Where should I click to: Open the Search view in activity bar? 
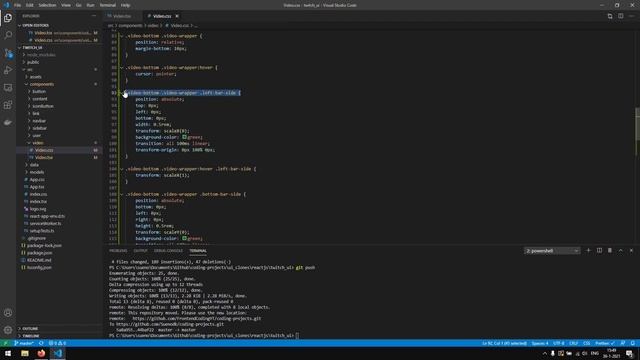click(x=8, y=35)
